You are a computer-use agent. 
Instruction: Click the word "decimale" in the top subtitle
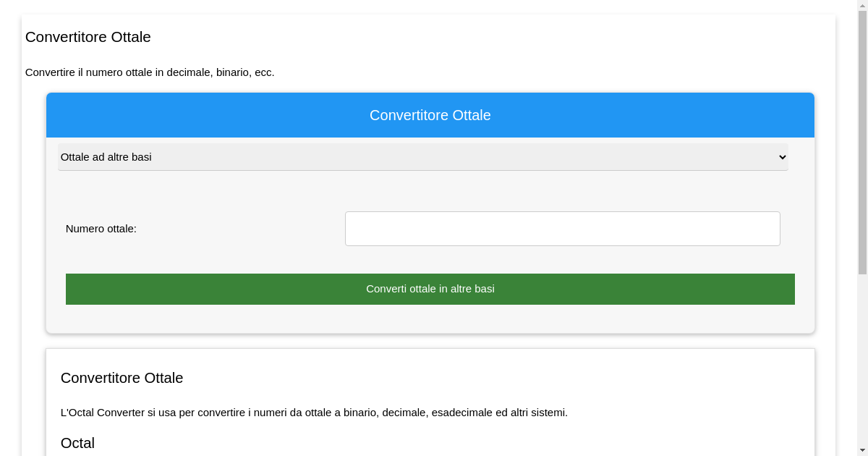[189, 72]
